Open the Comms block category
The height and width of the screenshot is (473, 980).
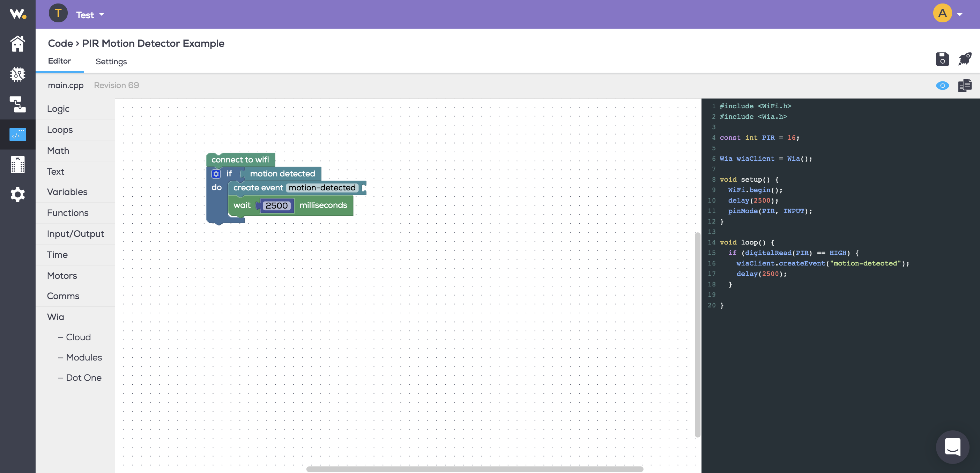point(75,296)
